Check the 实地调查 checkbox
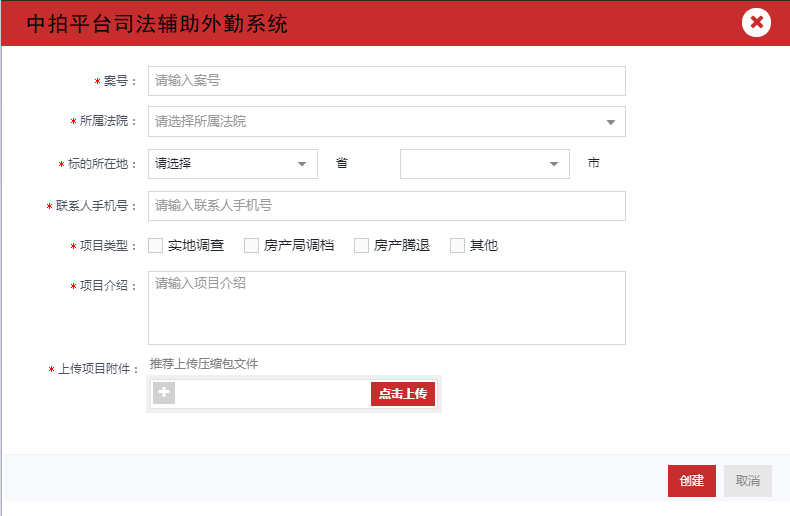The image size is (790, 516). click(156, 245)
